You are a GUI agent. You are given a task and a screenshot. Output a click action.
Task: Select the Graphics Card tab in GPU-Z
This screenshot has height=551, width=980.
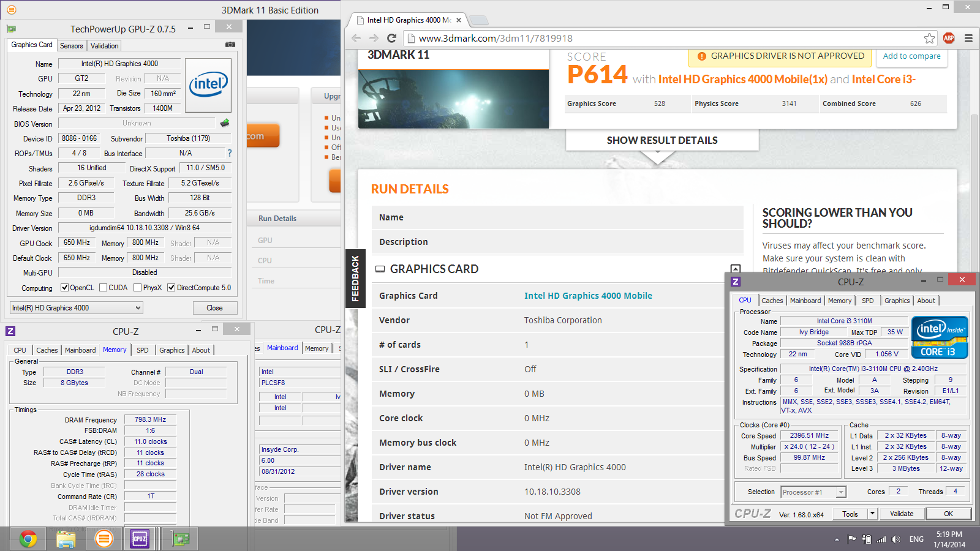point(32,45)
